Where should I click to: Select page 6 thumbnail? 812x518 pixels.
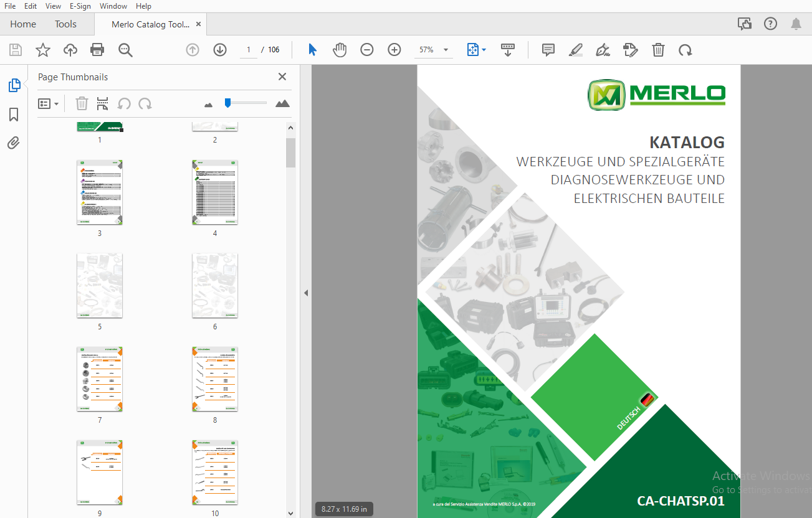215,286
